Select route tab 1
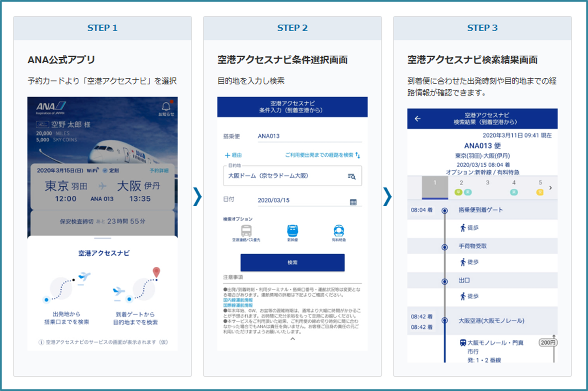The image size is (588, 391). (435, 188)
